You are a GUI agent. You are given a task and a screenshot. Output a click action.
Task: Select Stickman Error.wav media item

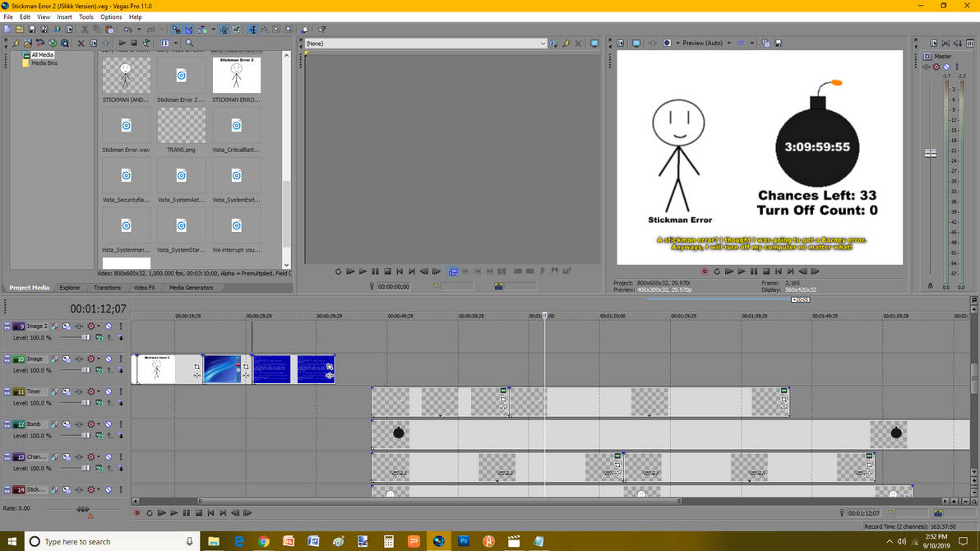tap(127, 130)
